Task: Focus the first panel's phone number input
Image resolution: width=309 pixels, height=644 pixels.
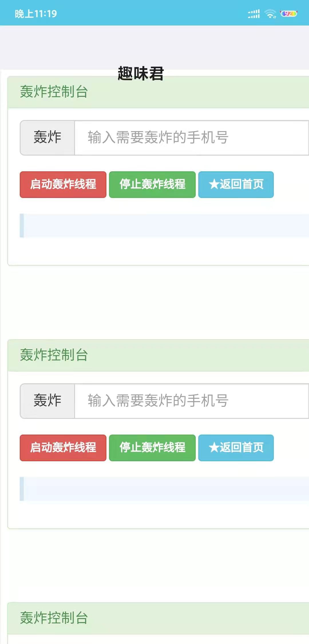Action: [191, 138]
